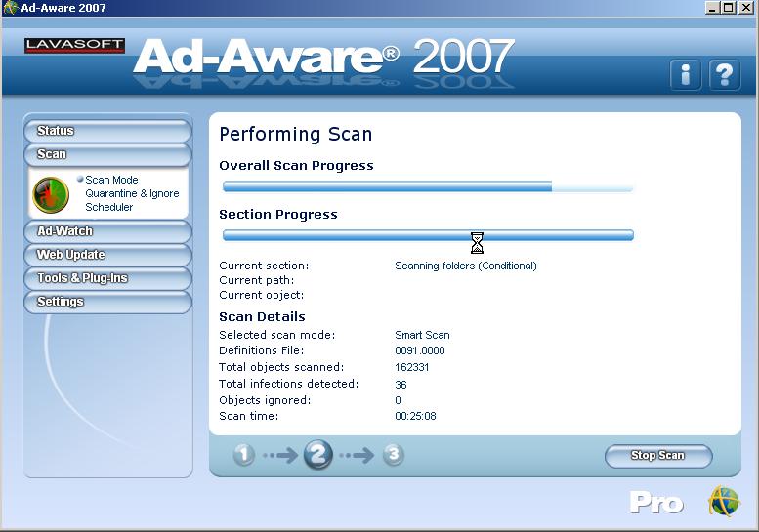Open the info (i) icon button

685,75
